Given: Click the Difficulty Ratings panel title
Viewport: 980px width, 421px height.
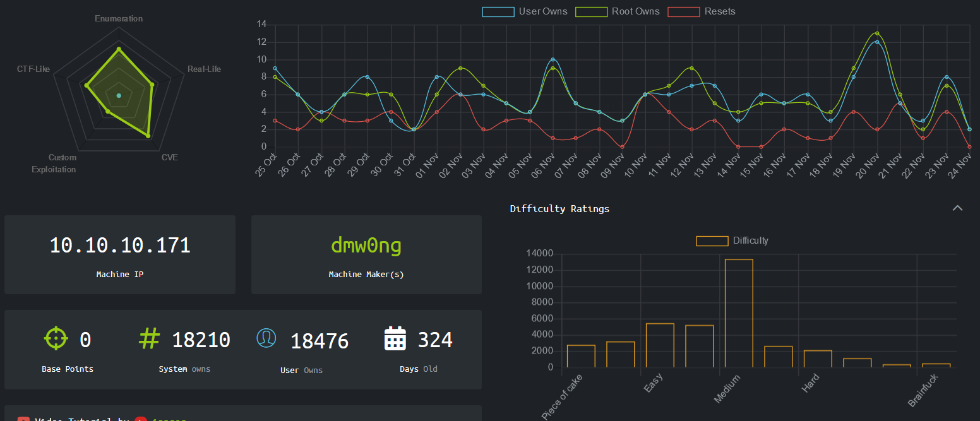Looking at the screenshot, I should (559, 208).
